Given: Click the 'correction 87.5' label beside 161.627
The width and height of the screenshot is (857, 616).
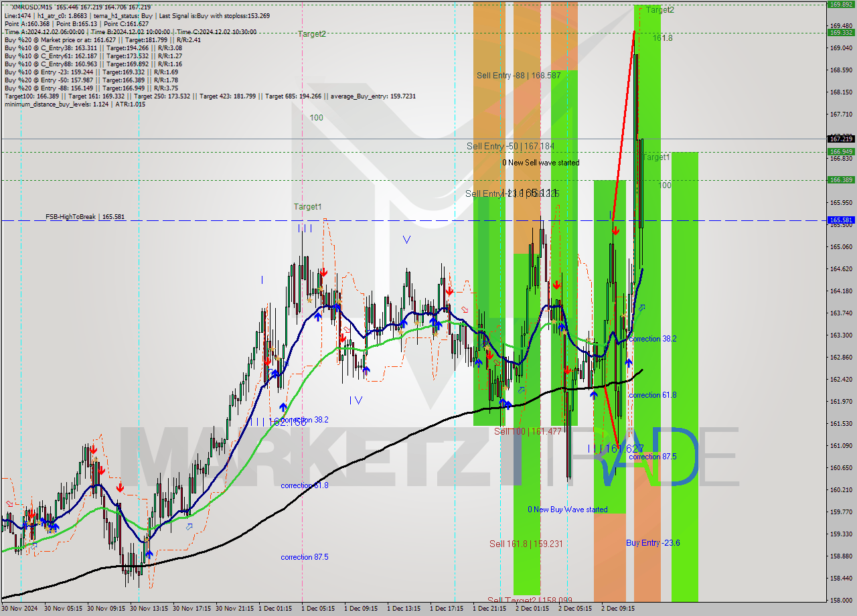Looking at the screenshot, I should coord(653,457).
